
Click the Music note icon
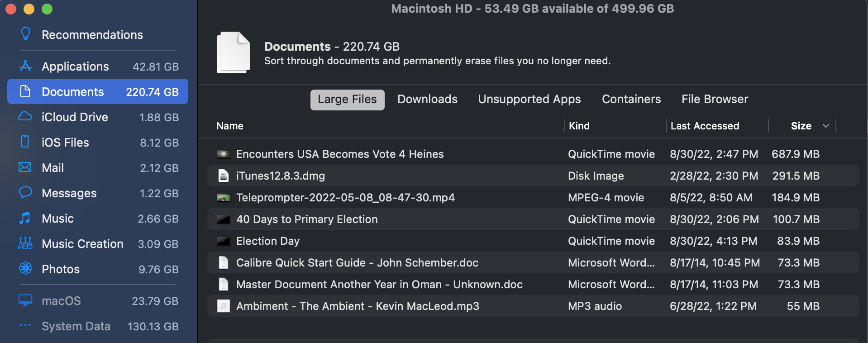coord(25,218)
